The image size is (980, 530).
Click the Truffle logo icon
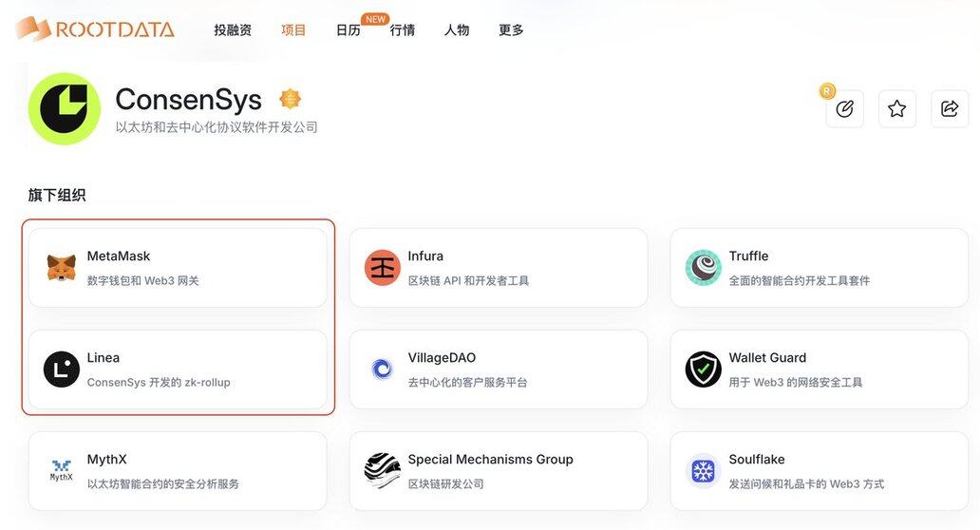(703, 268)
